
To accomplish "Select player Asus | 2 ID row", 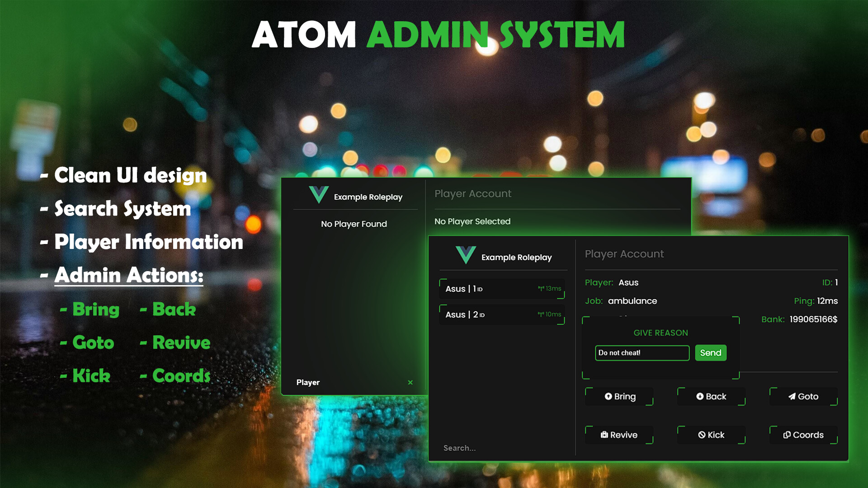I will [x=502, y=314].
